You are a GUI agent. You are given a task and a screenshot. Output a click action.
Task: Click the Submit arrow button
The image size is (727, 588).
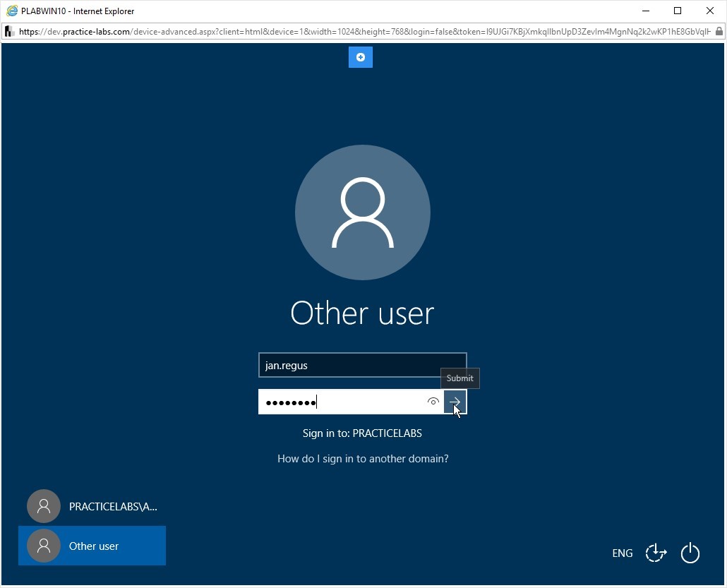click(455, 402)
